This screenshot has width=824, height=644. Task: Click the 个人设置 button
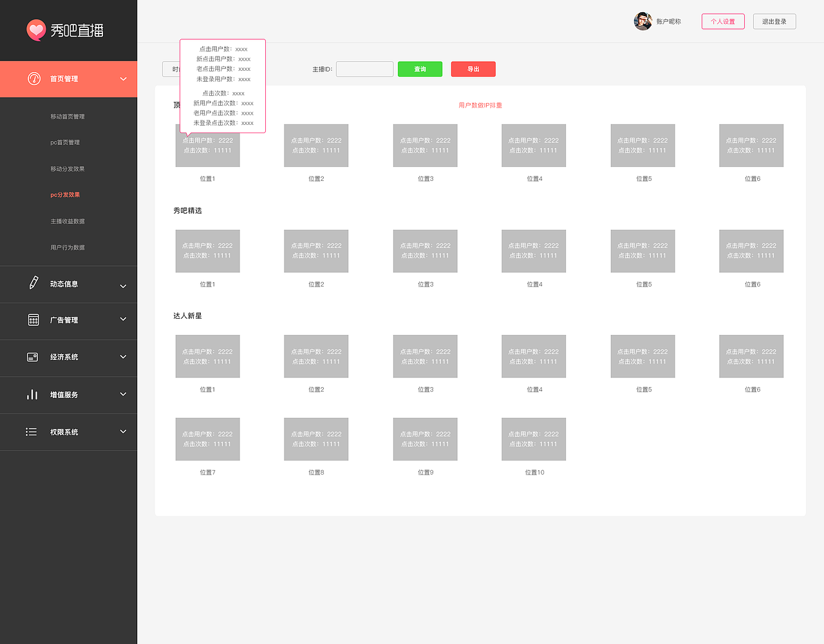723,21
